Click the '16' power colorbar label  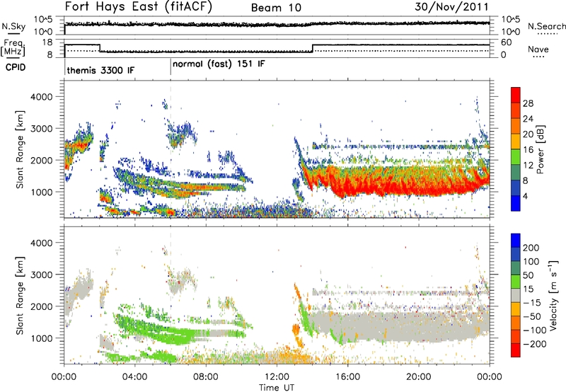click(x=528, y=150)
